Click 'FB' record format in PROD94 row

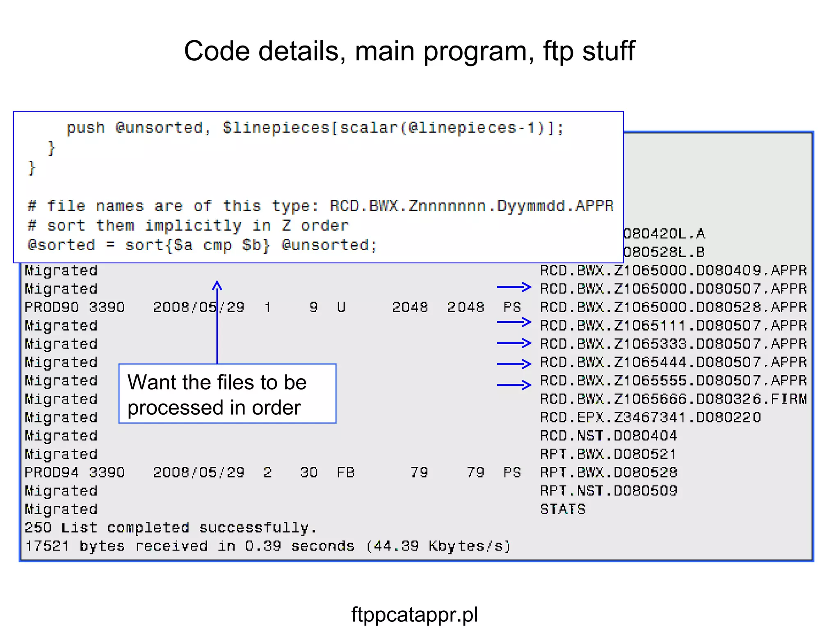346,472
